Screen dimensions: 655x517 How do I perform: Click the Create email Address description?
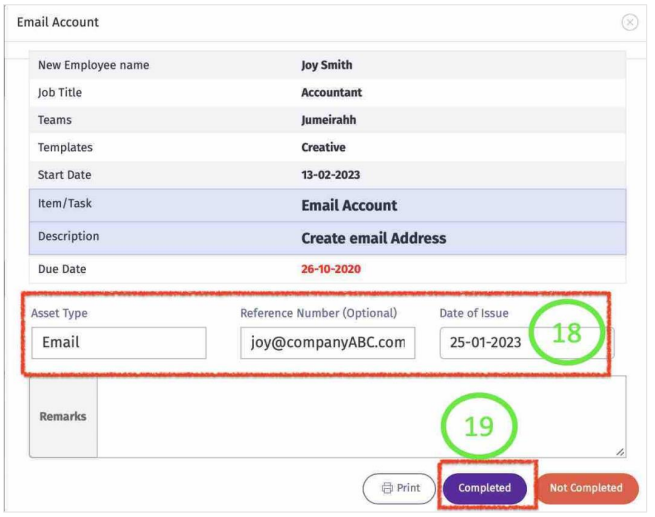[x=373, y=238]
